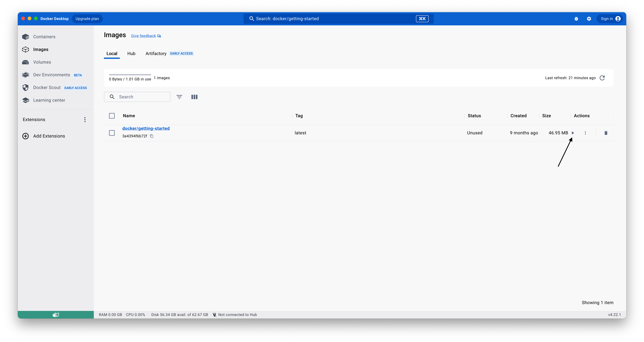644x342 pixels.
Task: Focus the global search bar in title bar
Action: click(x=338, y=19)
